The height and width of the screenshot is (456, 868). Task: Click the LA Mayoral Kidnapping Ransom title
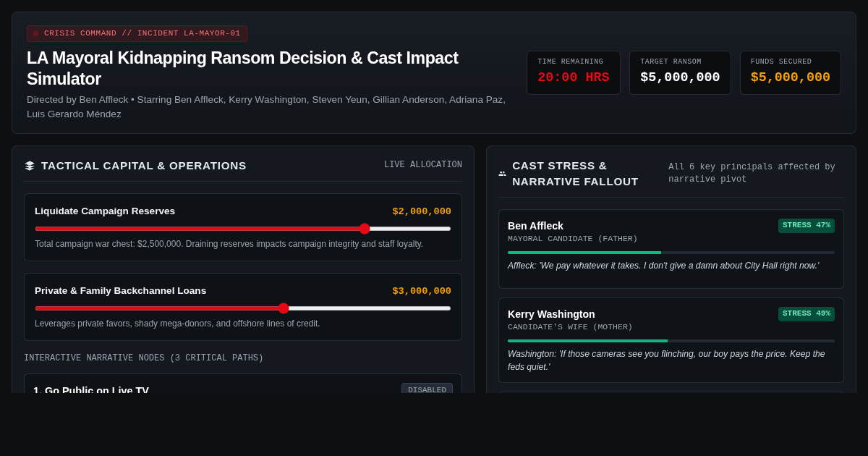(242, 68)
